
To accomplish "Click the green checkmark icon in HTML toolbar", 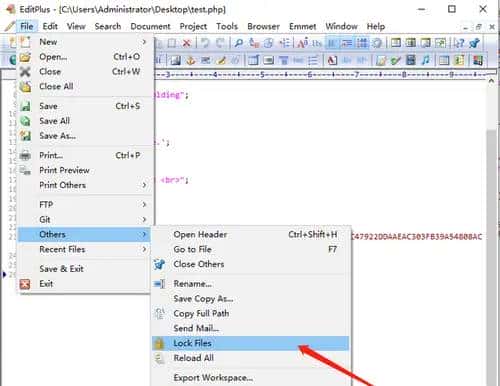I will pyautogui.click(x=396, y=60).
